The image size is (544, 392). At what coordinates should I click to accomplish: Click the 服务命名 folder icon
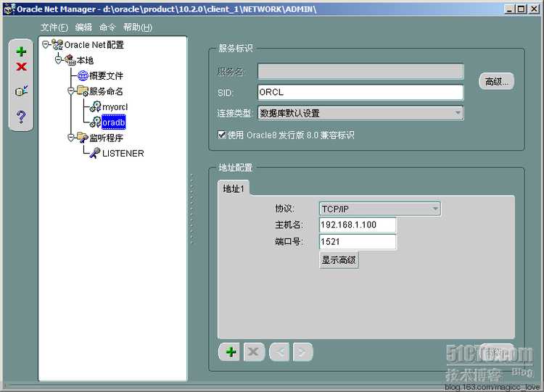pyautogui.click(x=83, y=91)
